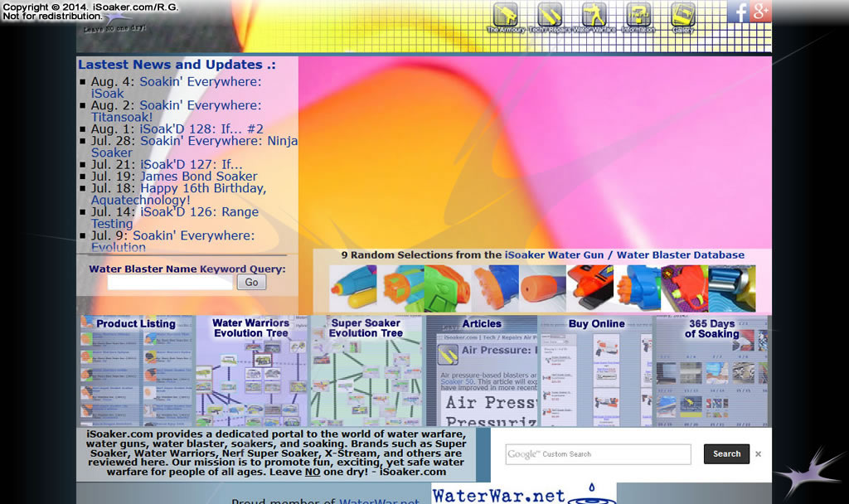Click the dark Search button

click(x=726, y=453)
